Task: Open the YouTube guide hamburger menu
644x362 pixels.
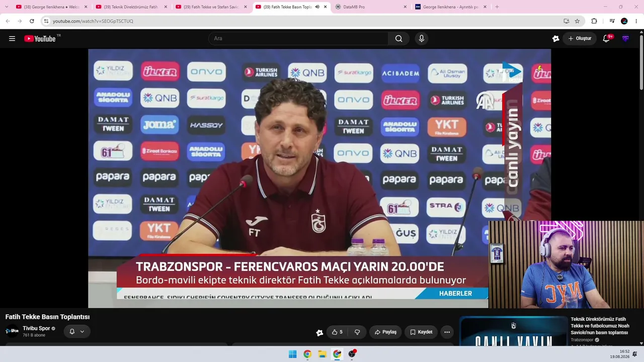Action: point(12,39)
